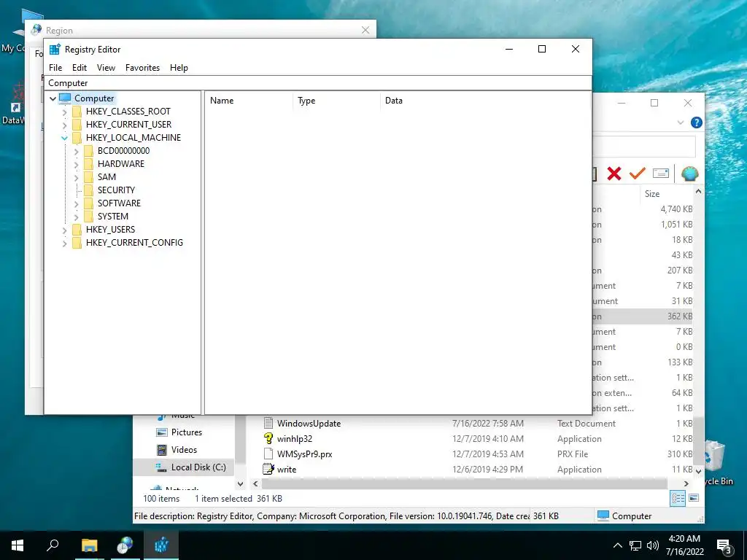Screen dimensions: 747x560
Task: Sort Explorer files by Size column
Action: click(x=666, y=194)
